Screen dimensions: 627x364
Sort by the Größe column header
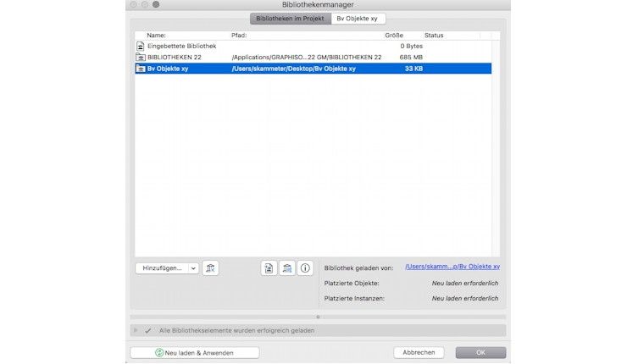[394, 36]
